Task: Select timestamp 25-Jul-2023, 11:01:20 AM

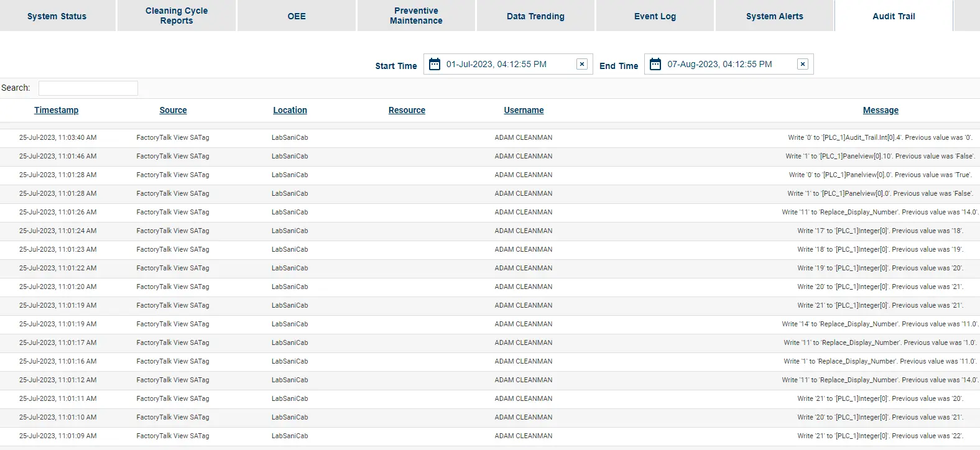Action: tap(58, 287)
